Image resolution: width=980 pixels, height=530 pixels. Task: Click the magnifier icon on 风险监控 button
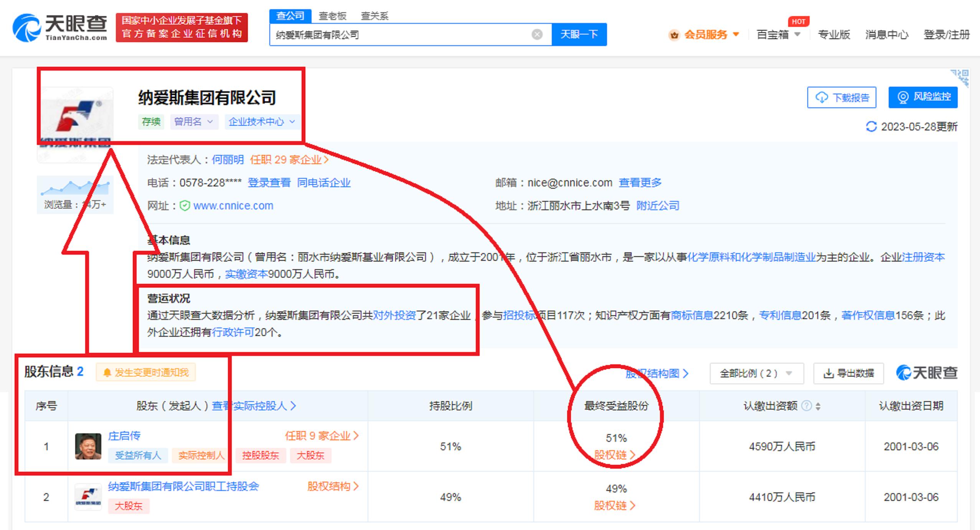(x=903, y=98)
